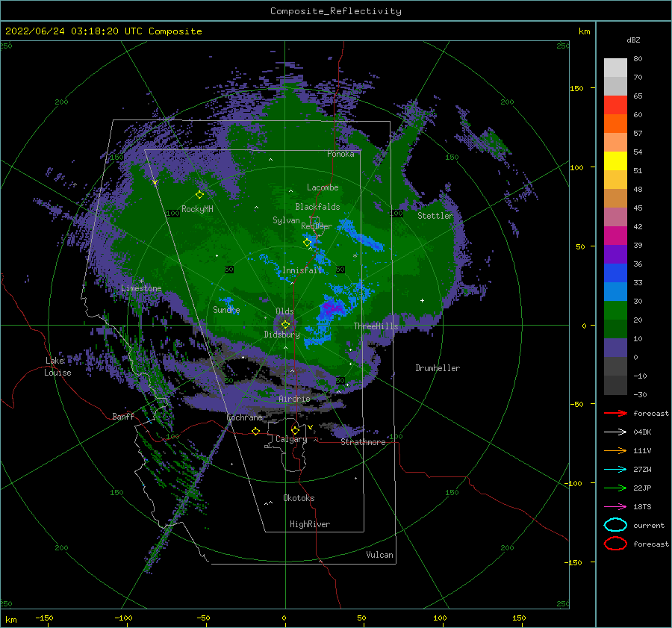
Task: Click the Didsbury label
Action: pos(281,335)
